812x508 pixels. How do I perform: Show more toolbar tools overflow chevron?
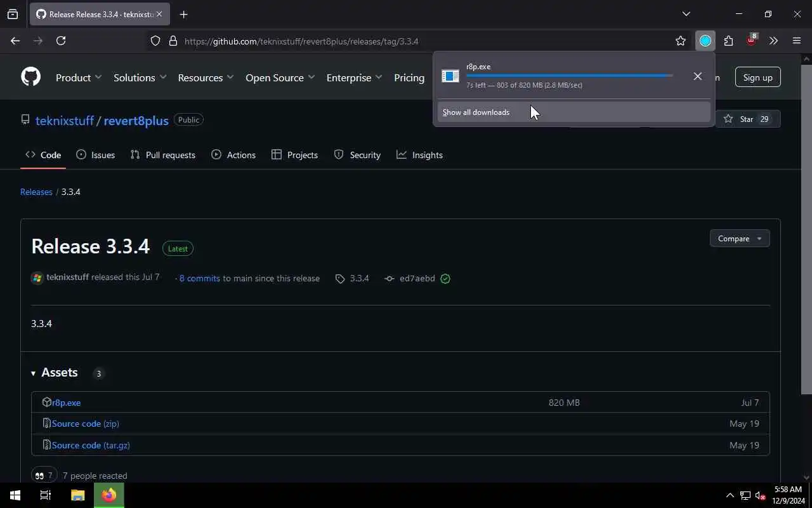click(773, 41)
